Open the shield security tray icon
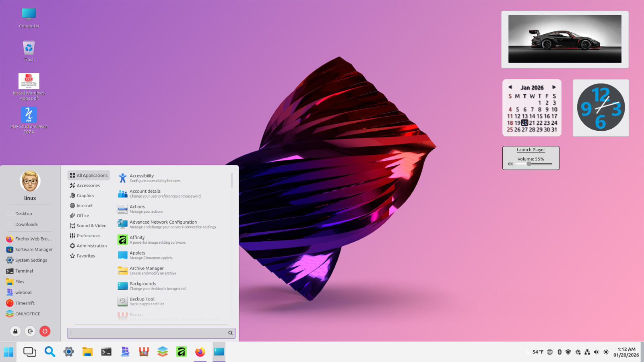This screenshot has height=362, width=644. (568, 352)
